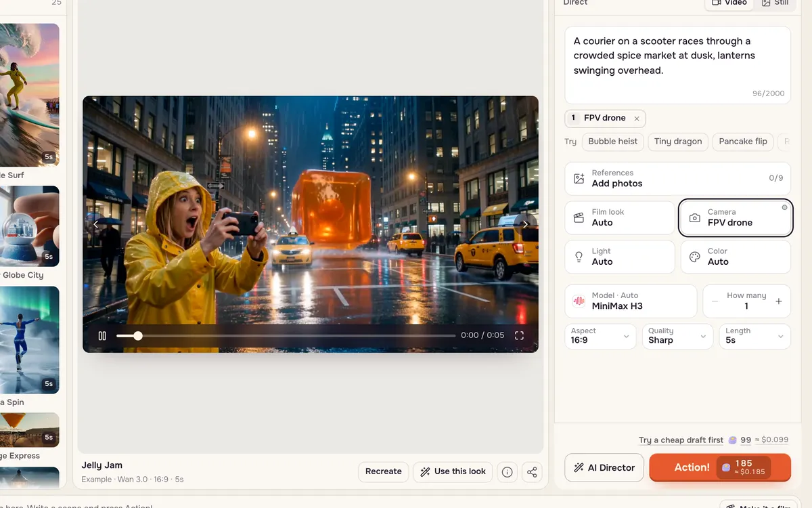Screen dimensions: 812x508
Task: Open the Quality Sharp dropdown
Action: 677,336
